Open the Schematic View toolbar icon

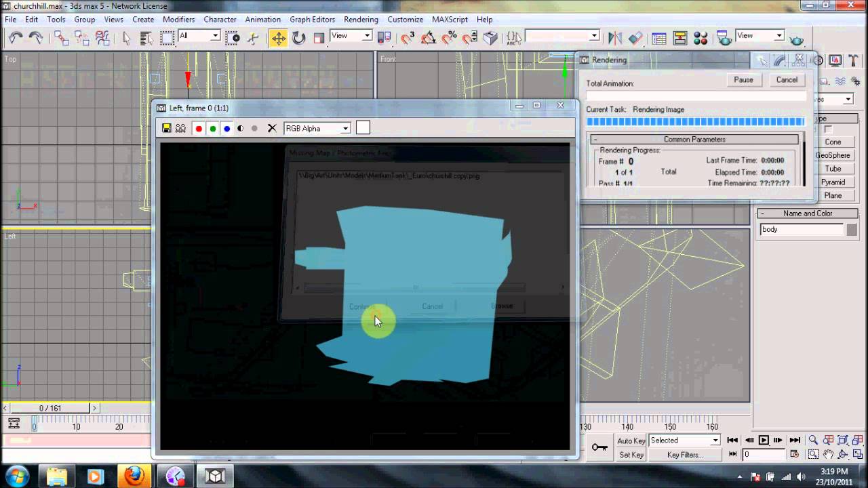point(680,38)
